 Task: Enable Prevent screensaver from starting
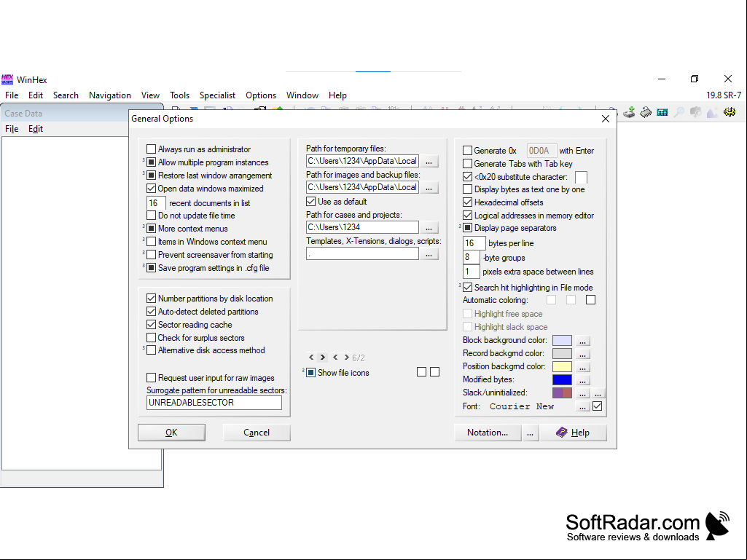151,255
